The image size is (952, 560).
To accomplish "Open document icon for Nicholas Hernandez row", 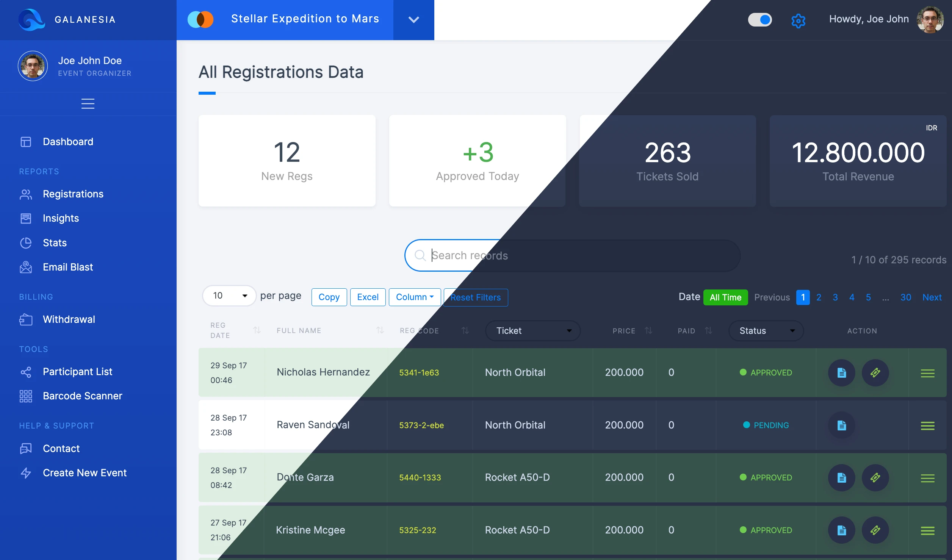I will (841, 373).
